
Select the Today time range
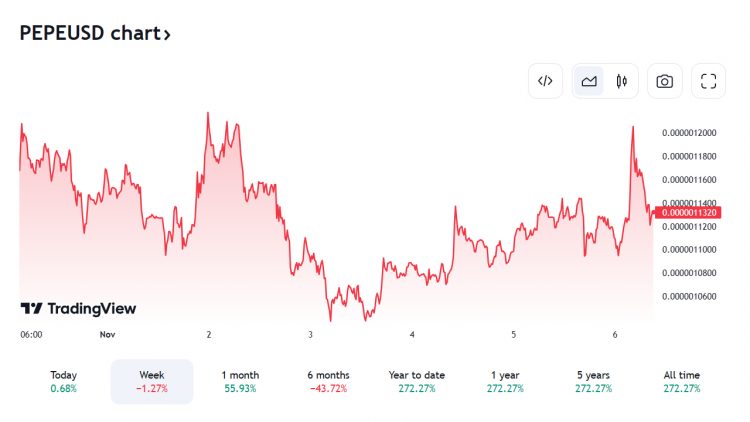(64, 381)
